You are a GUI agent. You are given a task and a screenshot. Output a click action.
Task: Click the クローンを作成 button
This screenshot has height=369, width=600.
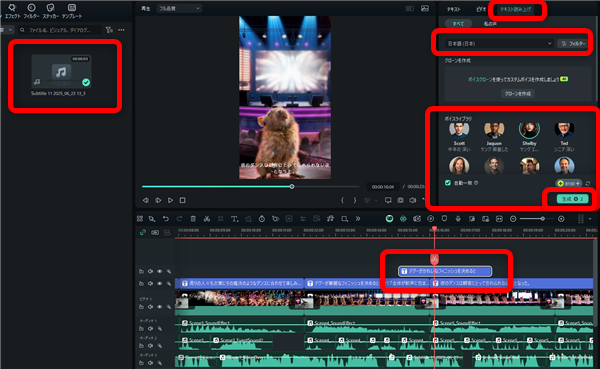(518, 93)
